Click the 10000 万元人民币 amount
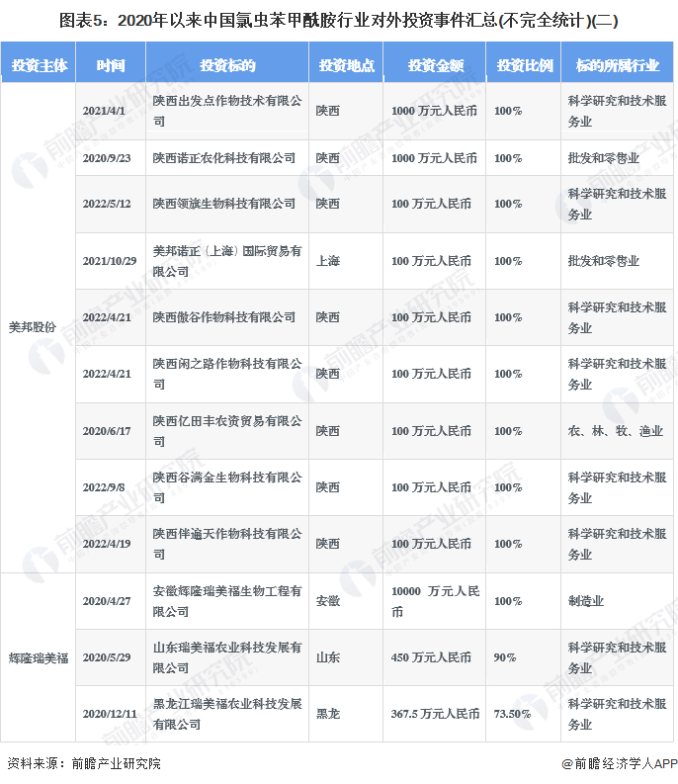678x784 pixels. click(435, 601)
